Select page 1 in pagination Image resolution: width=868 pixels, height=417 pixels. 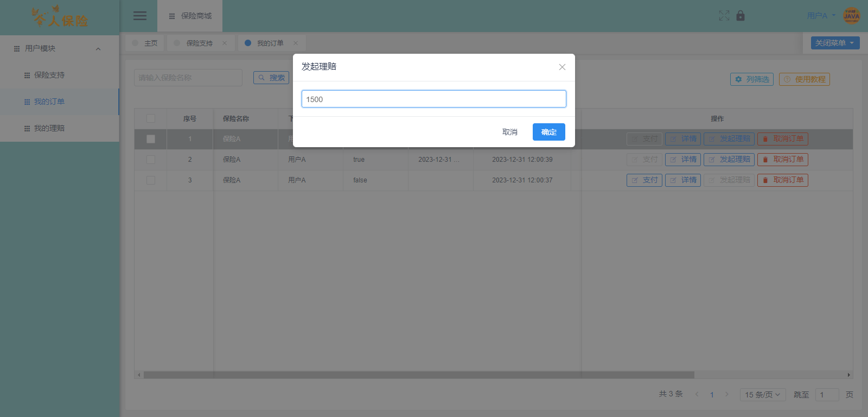click(x=712, y=395)
